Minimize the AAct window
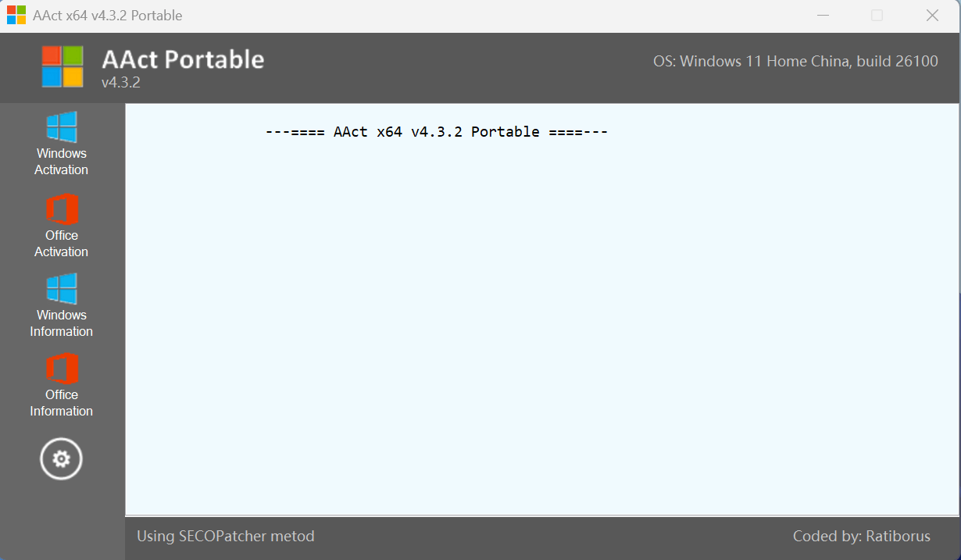This screenshot has width=961, height=560. tap(822, 16)
